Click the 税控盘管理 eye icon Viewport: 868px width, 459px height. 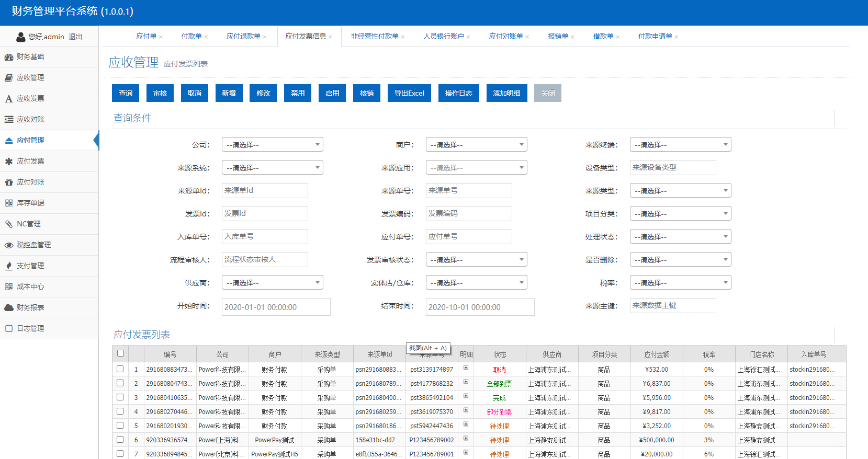point(8,245)
